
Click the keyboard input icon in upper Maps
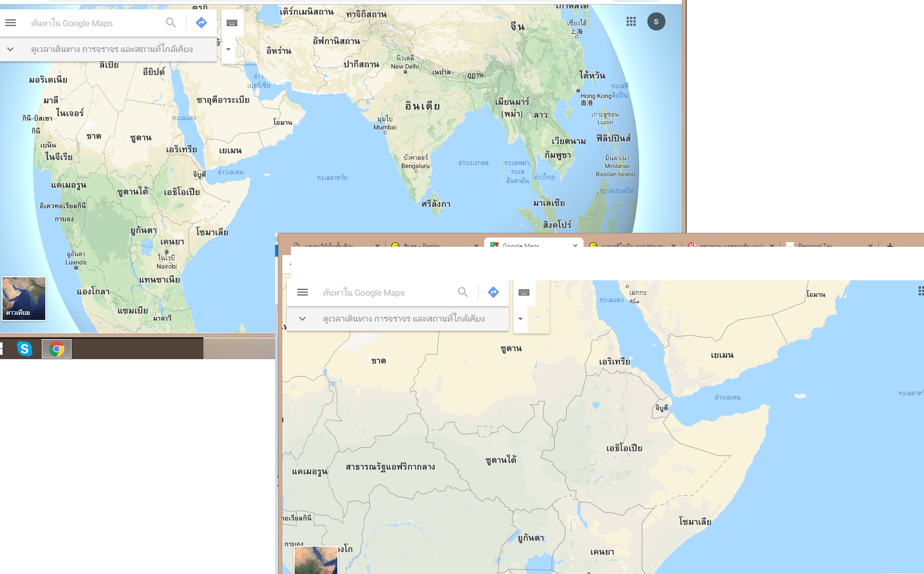tap(232, 23)
